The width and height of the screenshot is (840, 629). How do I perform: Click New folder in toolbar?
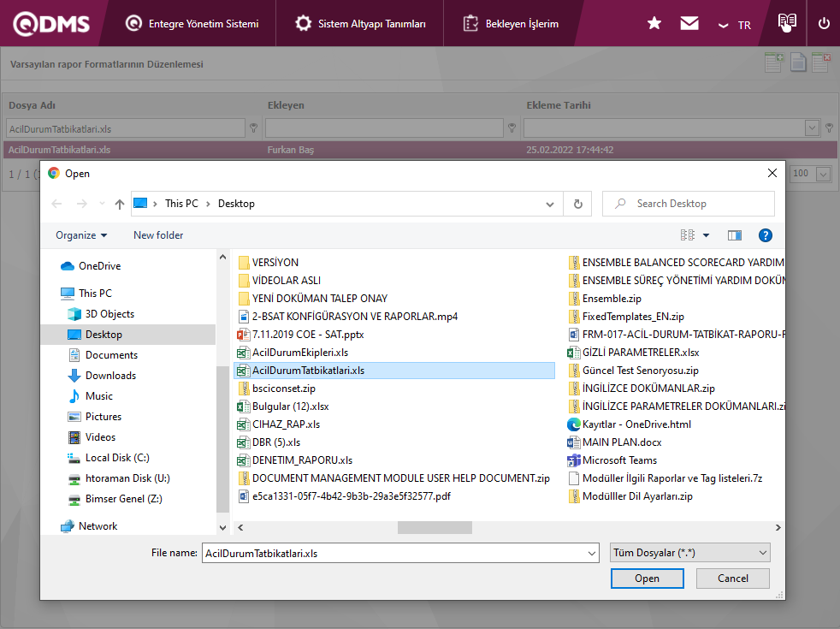[158, 235]
